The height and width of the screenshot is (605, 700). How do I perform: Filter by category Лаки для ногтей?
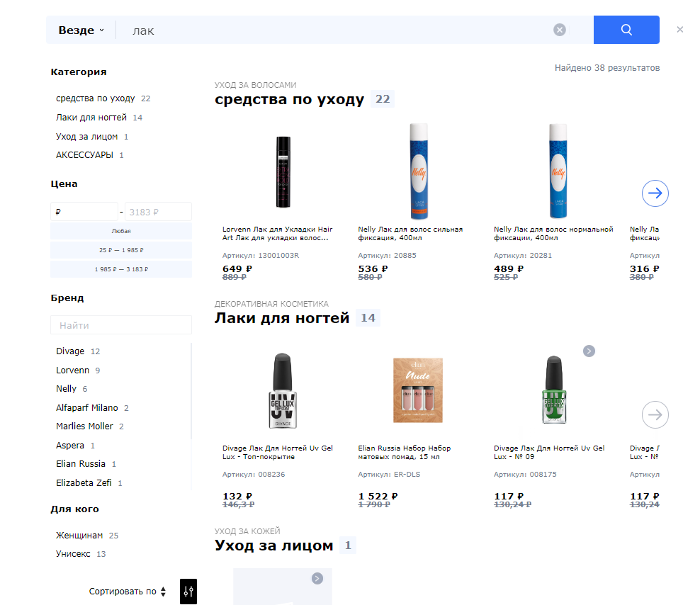[91, 118]
